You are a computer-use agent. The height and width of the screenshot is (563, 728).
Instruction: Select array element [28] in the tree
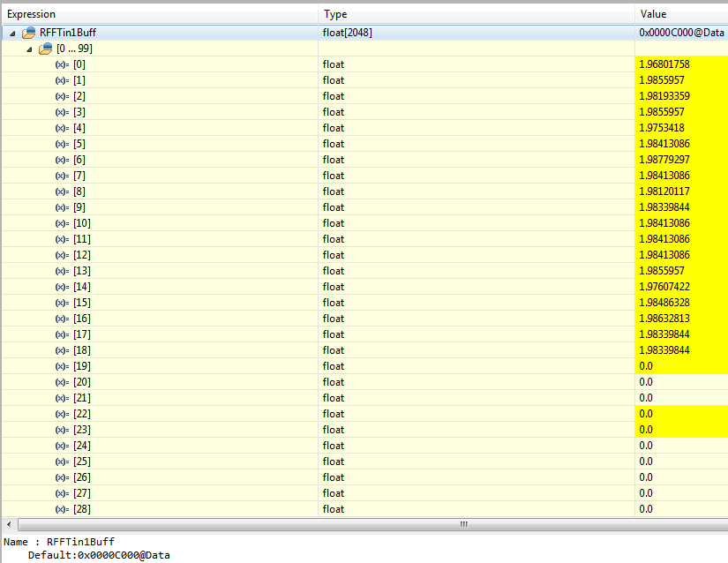(82, 508)
